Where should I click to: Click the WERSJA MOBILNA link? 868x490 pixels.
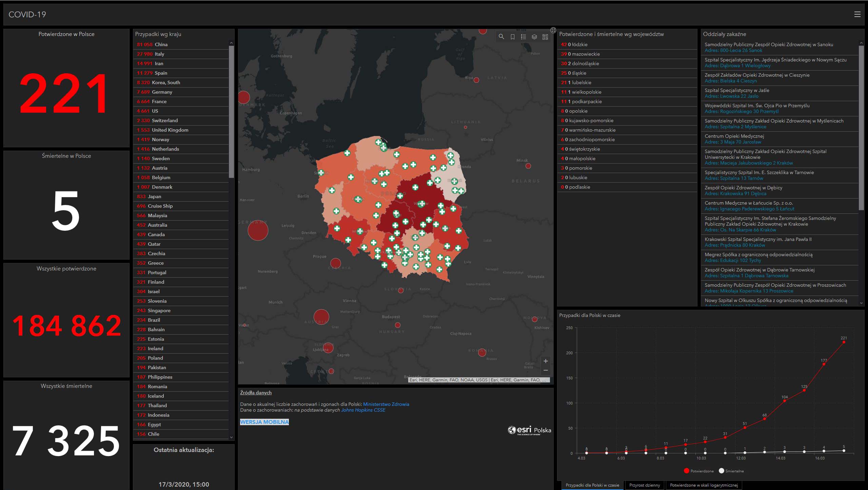coord(264,422)
